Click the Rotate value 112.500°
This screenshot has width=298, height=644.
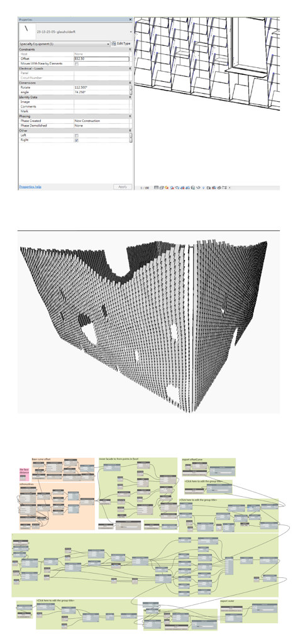(x=101, y=87)
